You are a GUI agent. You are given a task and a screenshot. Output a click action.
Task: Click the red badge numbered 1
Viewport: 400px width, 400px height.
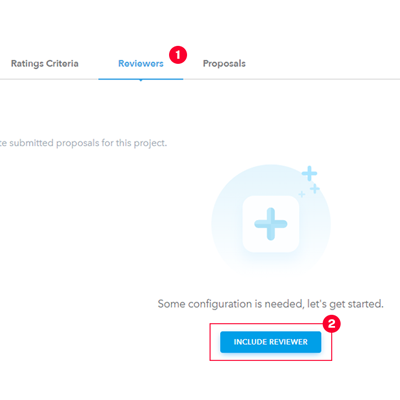click(x=178, y=55)
